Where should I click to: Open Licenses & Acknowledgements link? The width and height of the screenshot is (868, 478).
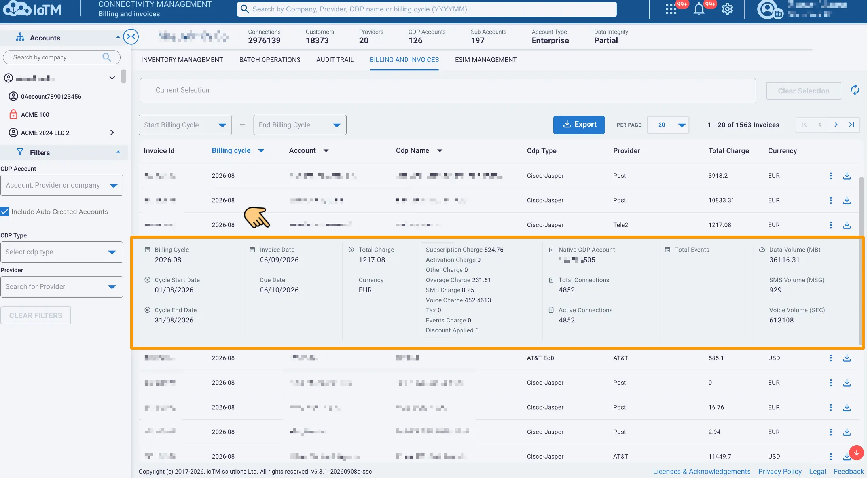coord(701,472)
